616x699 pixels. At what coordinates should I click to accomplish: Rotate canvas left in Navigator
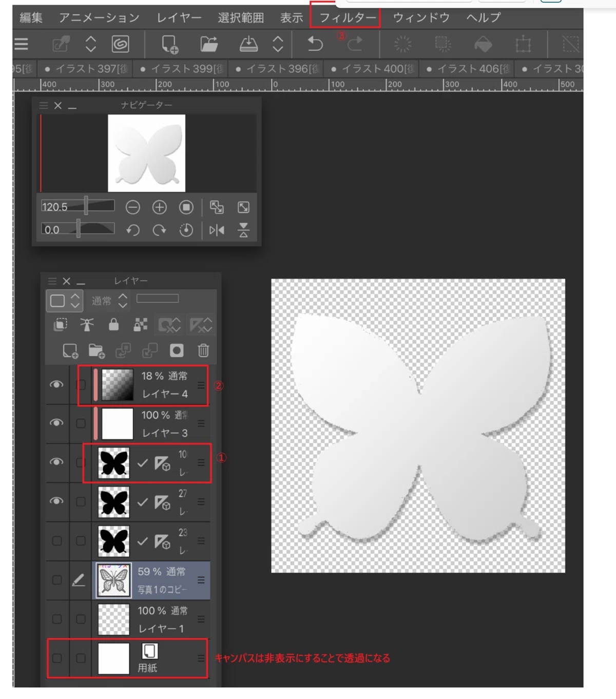pyautogui.click(x=133, y=230)
